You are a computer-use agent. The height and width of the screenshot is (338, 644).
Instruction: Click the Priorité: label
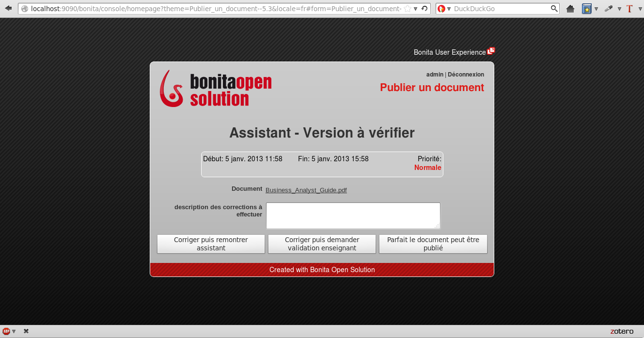pos(429,159)
